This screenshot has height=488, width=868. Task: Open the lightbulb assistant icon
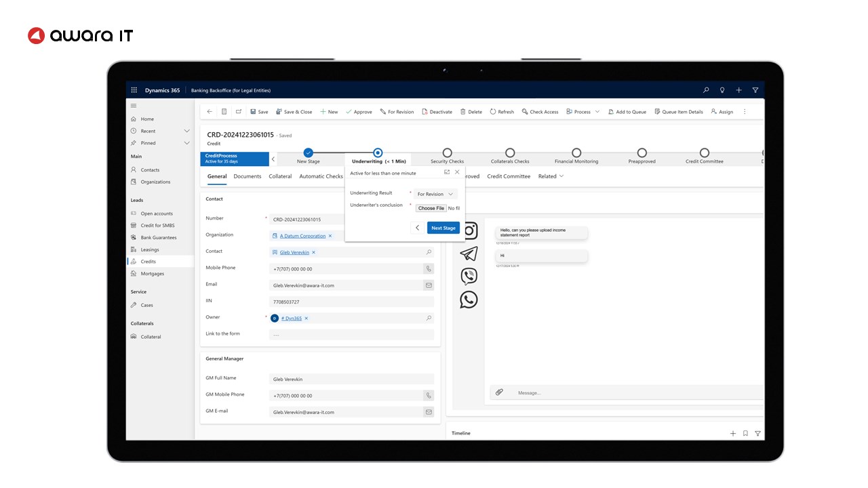(x=722, y=90)
